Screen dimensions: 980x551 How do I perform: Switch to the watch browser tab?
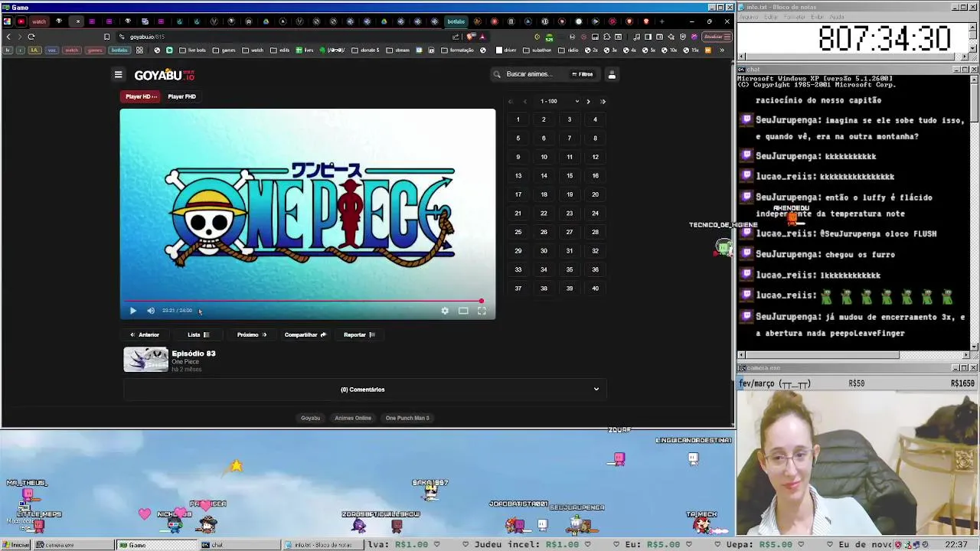point(38,21)
